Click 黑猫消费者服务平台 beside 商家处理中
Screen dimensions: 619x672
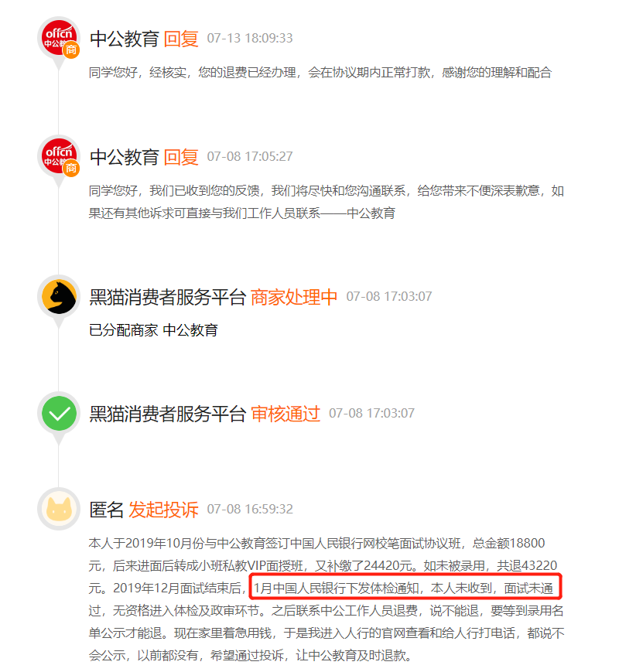pos(167,297)
